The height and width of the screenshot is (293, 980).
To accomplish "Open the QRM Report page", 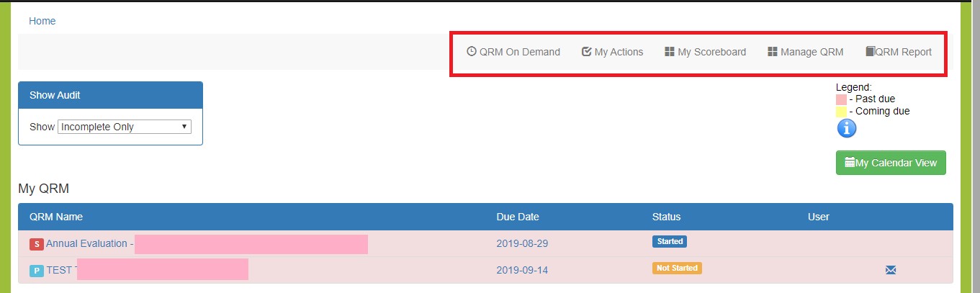I will pos(898,52).
